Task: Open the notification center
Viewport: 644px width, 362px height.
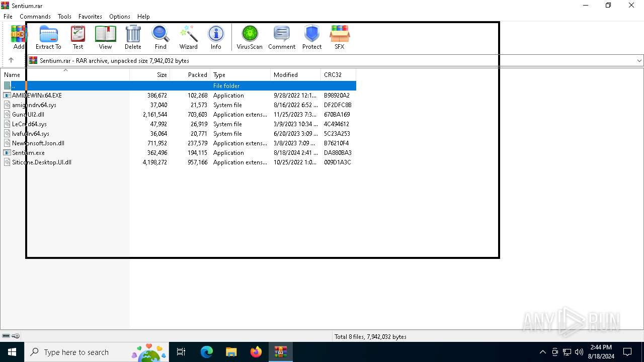Action: (627, 352)
